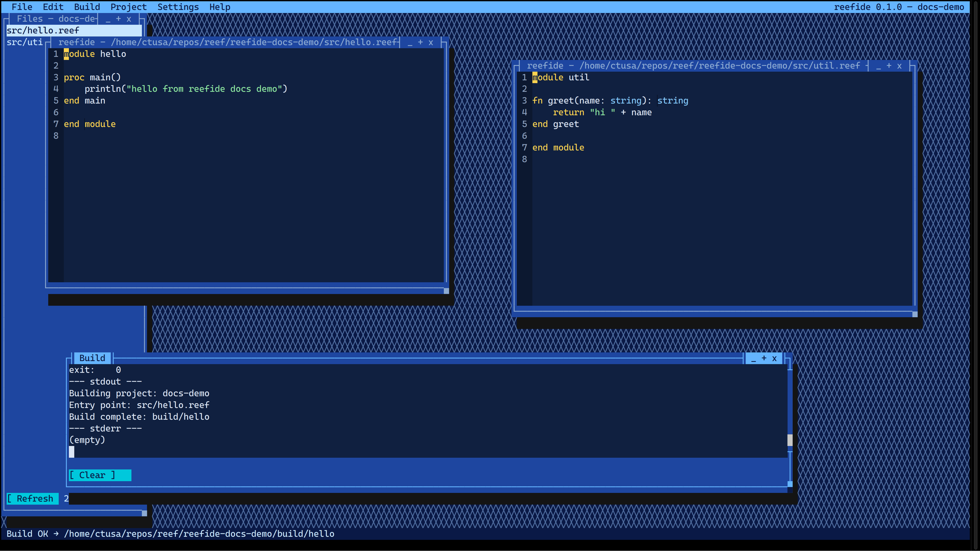Image resolution: width=980 pixels, height=551 pixels.
Task: Click the Clear button in Build panel
Action: pyautogui.click(x=100, y=475)
